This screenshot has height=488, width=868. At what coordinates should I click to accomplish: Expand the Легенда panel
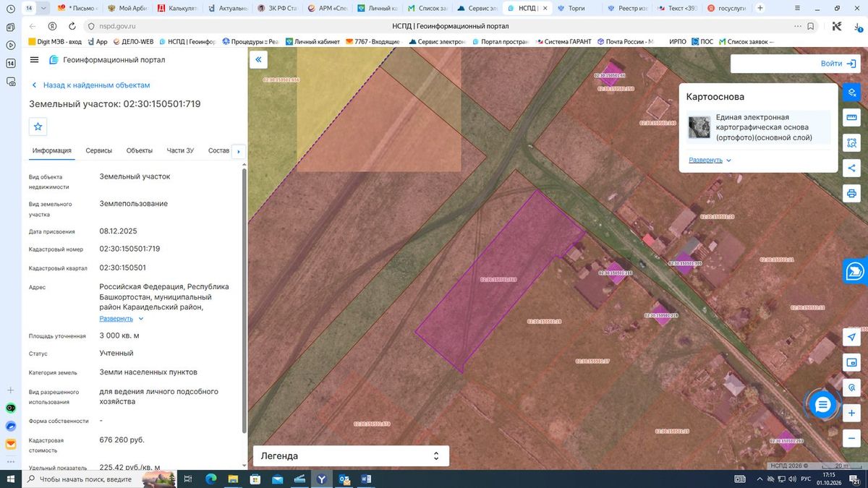coord(351,456)
